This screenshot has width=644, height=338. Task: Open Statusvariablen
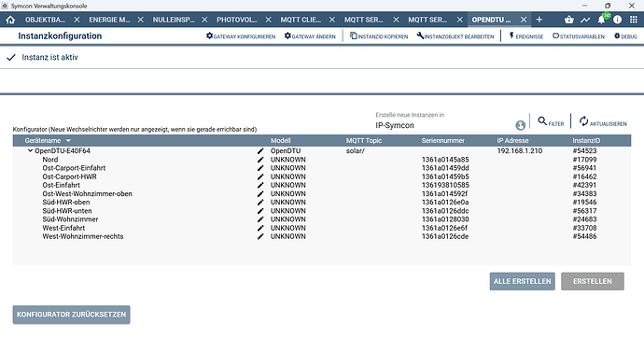pos(579,36)
